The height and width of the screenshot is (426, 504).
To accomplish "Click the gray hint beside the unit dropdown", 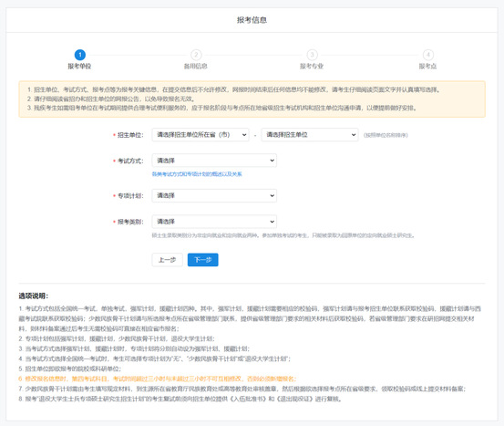I will coord(386,135).
